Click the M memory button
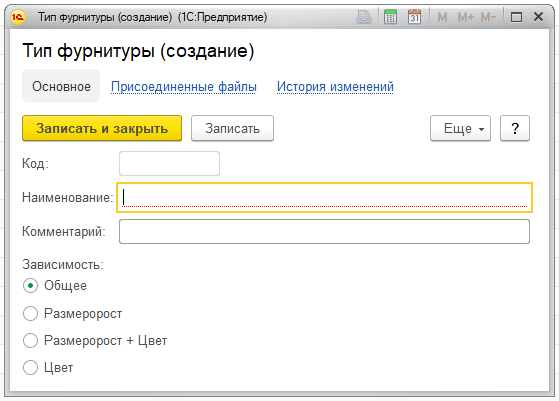 click(x=442, y=17)
